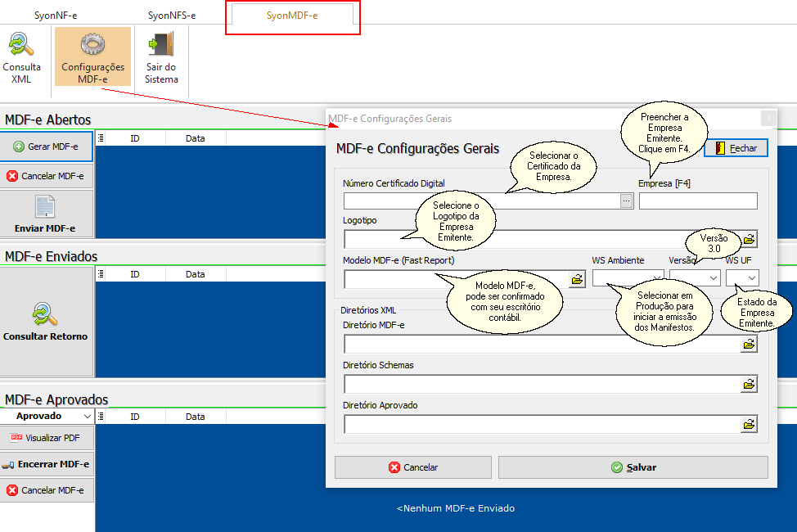Open Configurações MDF-e gear icon

92,45
